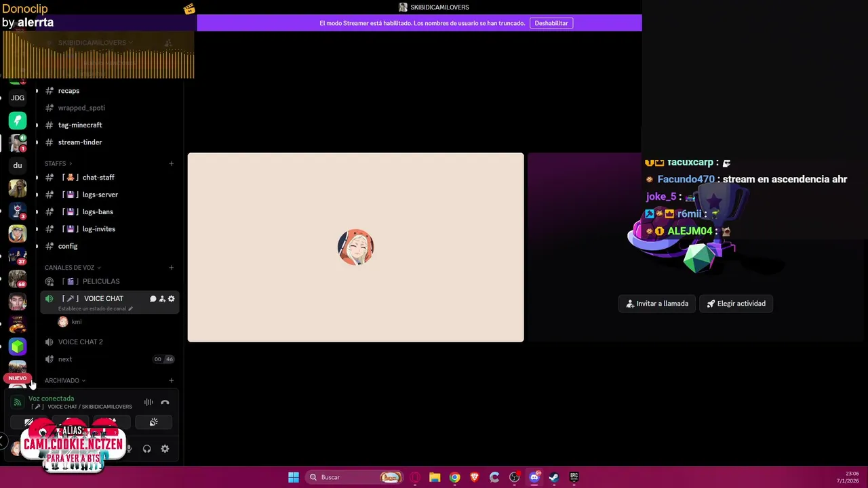Click 'Voz conectada' status text
Image resolution: width=868 pixels, height=488 pixels.
click(x=52, y=399)
